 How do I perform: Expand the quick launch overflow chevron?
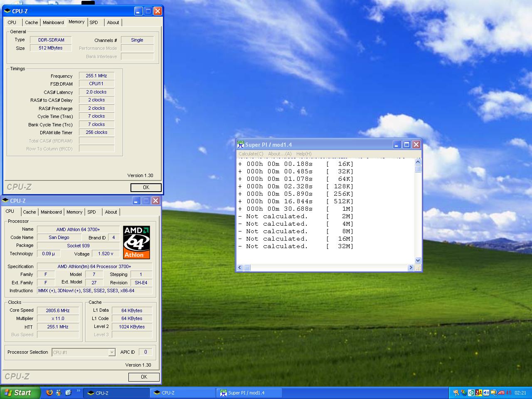(78, 391)
